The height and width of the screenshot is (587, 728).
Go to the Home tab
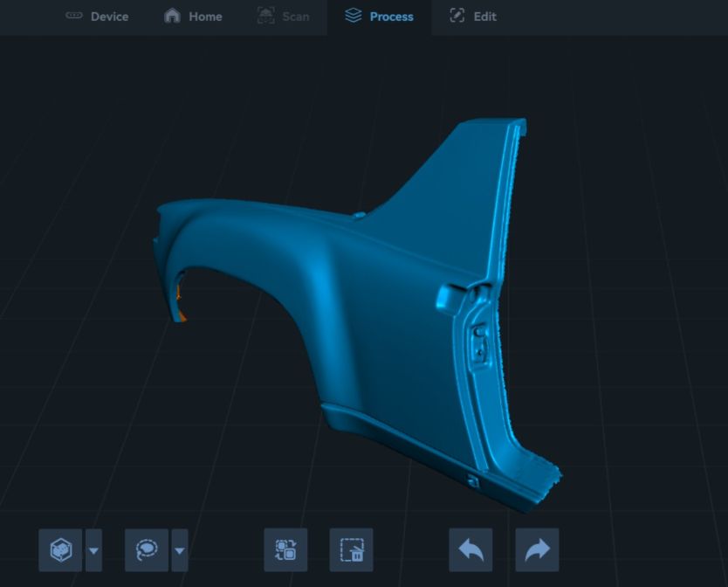tap(193, 17)
